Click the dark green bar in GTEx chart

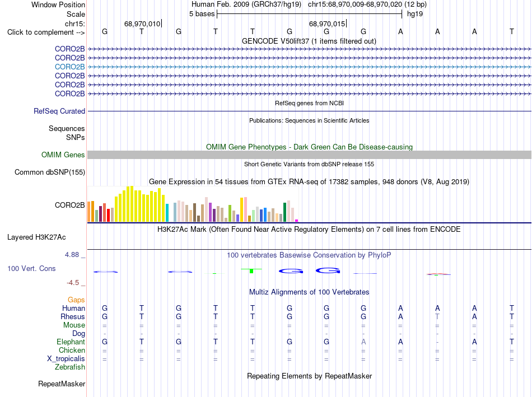click(285, 212)
